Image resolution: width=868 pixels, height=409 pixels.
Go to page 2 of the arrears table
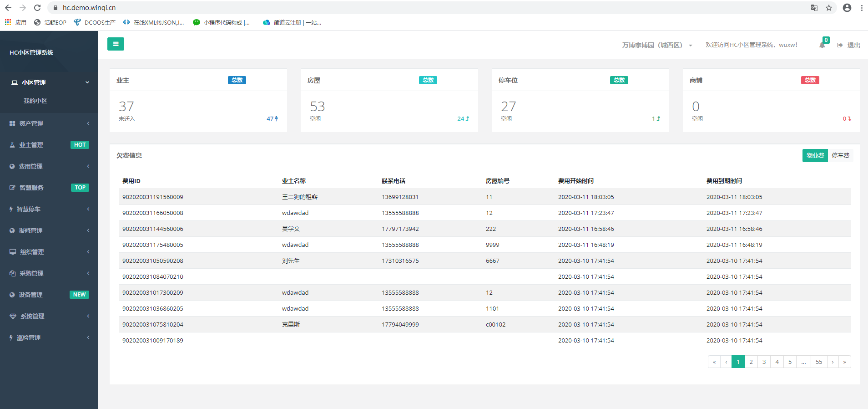(751, 362)
